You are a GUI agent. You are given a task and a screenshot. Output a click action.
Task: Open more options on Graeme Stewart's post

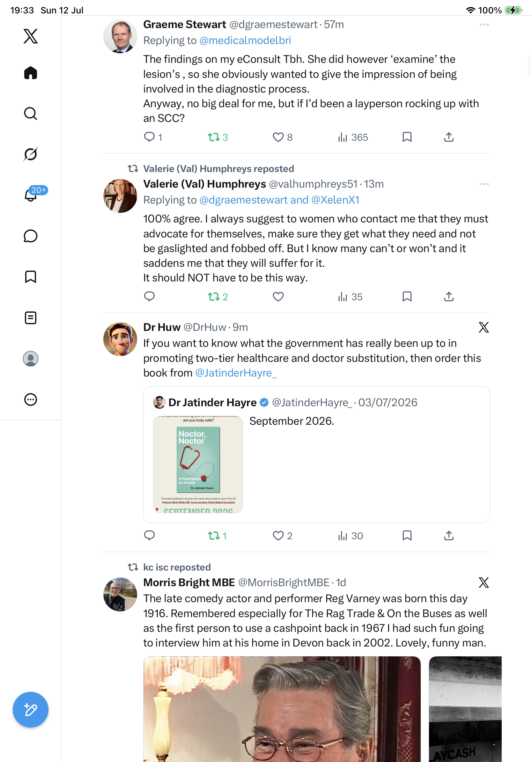pyautogui.click(x=484, y=25)
